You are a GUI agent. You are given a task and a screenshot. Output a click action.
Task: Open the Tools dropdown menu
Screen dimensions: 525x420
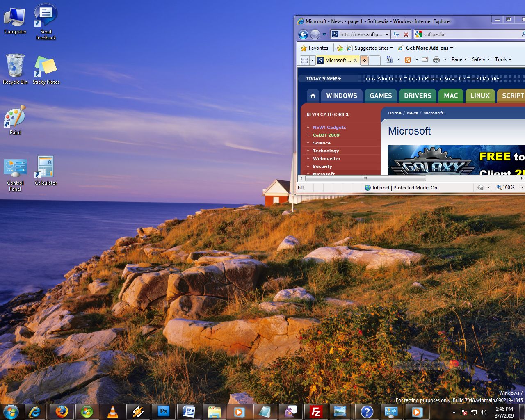pyautogui.click(x=502, y=59)
